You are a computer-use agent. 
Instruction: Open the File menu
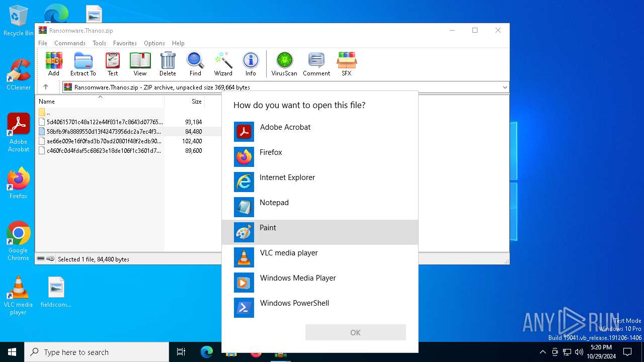tap(43, 43)
